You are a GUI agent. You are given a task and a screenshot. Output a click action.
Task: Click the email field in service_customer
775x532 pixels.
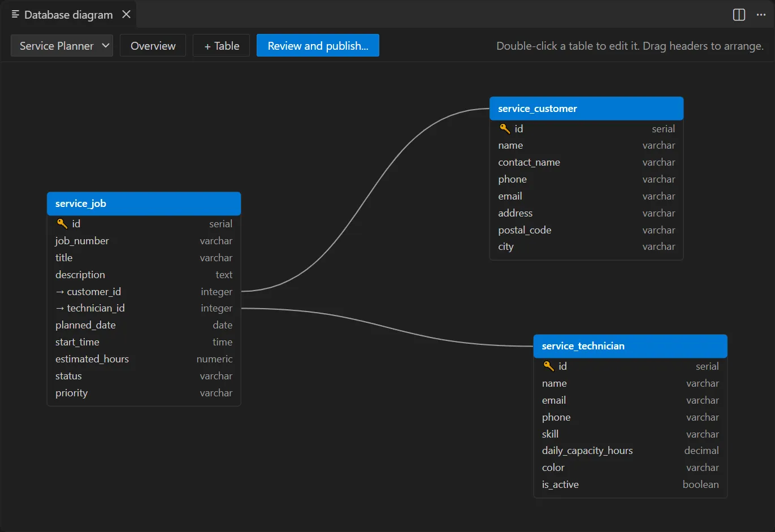point(587,196)
